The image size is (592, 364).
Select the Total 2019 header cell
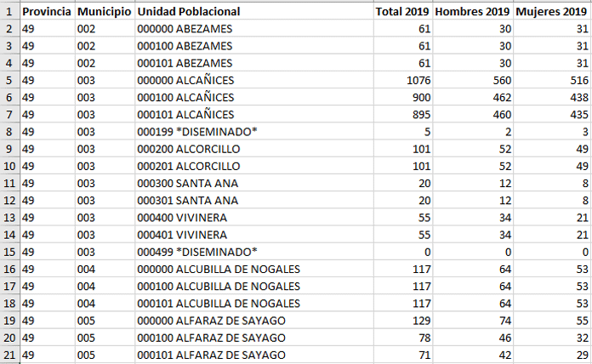(403, 11)
